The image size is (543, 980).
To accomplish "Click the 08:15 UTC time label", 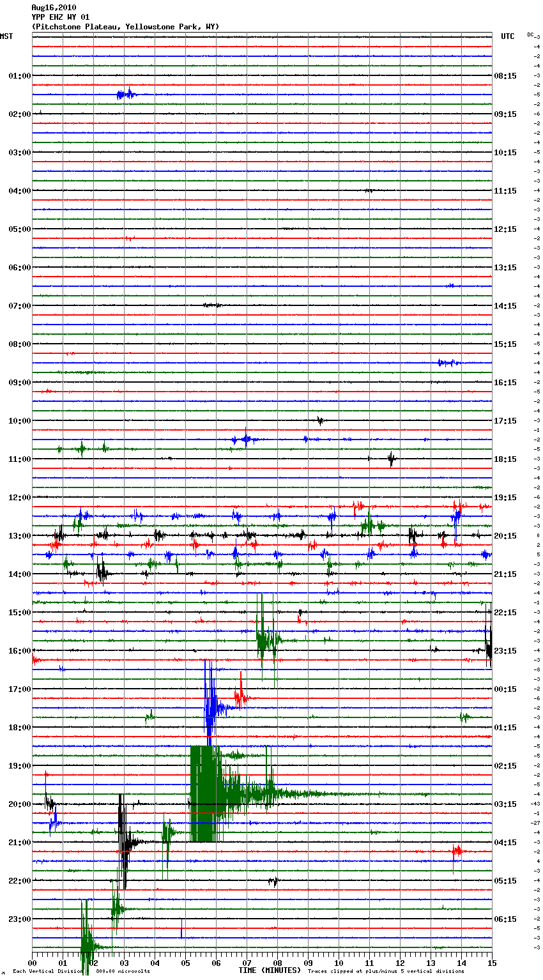I will click(x=505, y=76).
